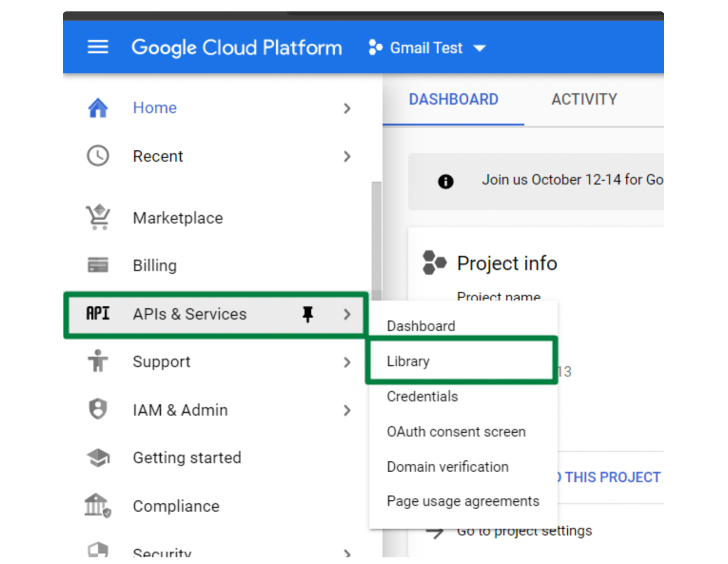Open the Billing menu label
This screenshot has width=728, height=564.
click(155, 265)
